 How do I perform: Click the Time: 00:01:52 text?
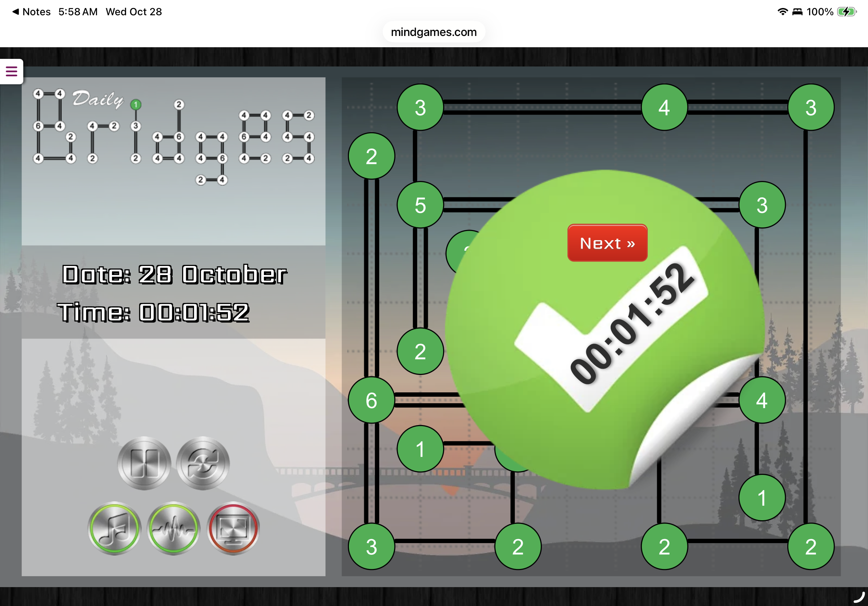153,312
